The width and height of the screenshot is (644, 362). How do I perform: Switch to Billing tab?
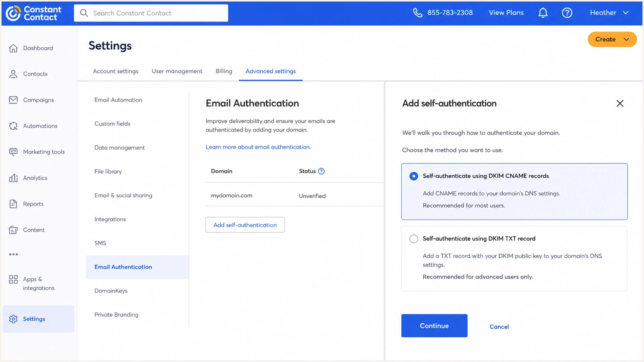224,71
